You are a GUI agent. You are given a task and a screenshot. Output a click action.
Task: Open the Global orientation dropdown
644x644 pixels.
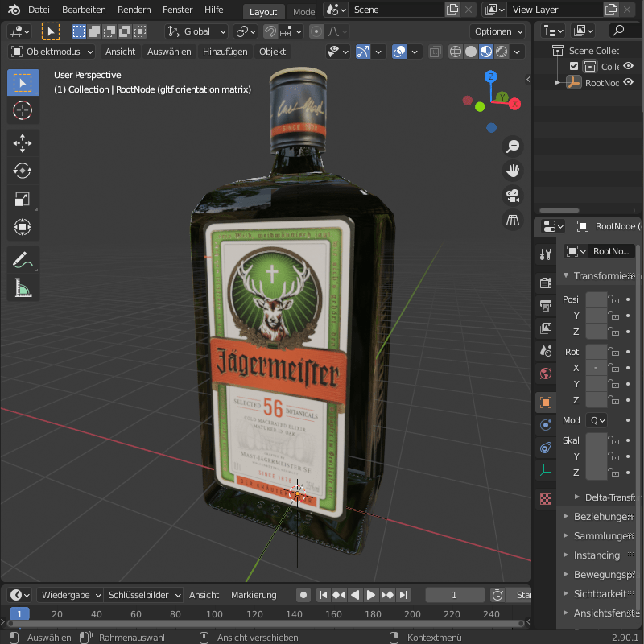coord(199,31)
